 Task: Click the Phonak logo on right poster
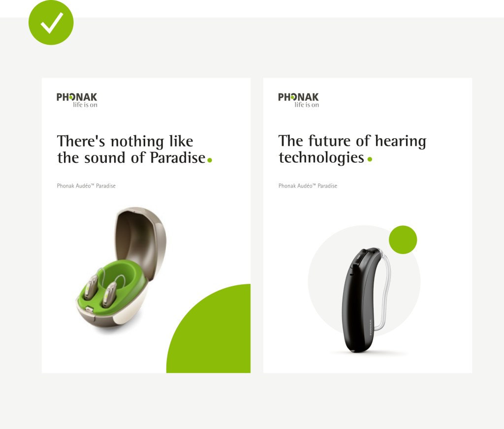pyautogui.click(x=299, y=100)
